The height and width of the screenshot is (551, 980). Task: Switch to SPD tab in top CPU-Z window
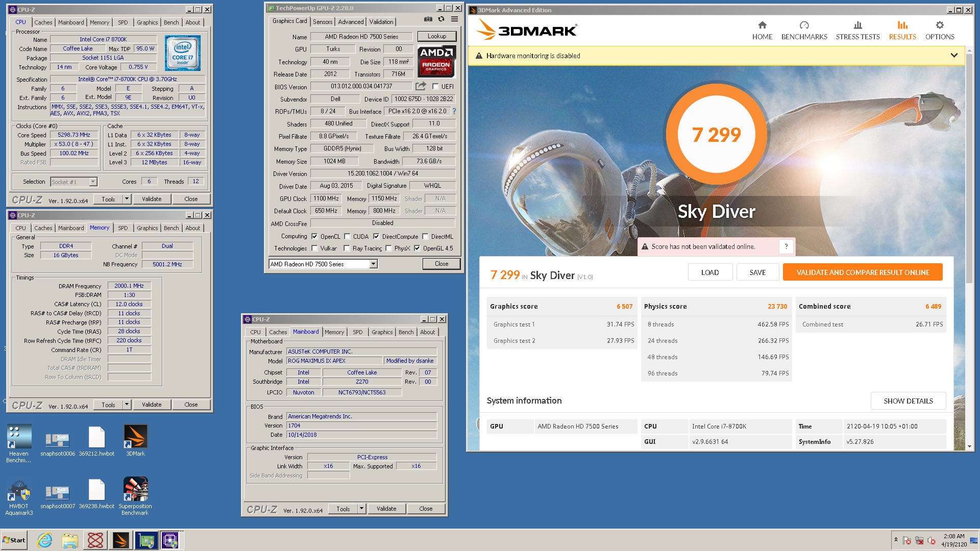point(123,22)
